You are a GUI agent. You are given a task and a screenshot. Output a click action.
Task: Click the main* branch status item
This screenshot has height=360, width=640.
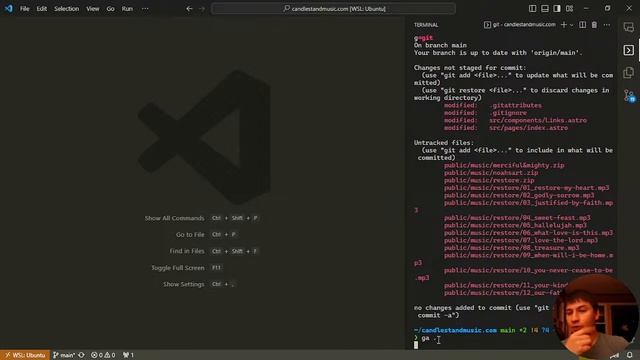[64, 355]
